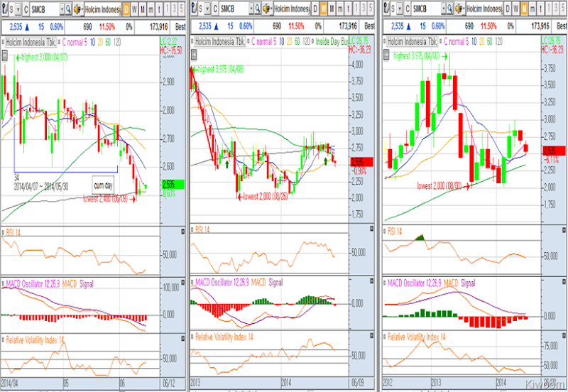
Task: Select the highlighted W button in weekly panel
Action: pos(324,9)
